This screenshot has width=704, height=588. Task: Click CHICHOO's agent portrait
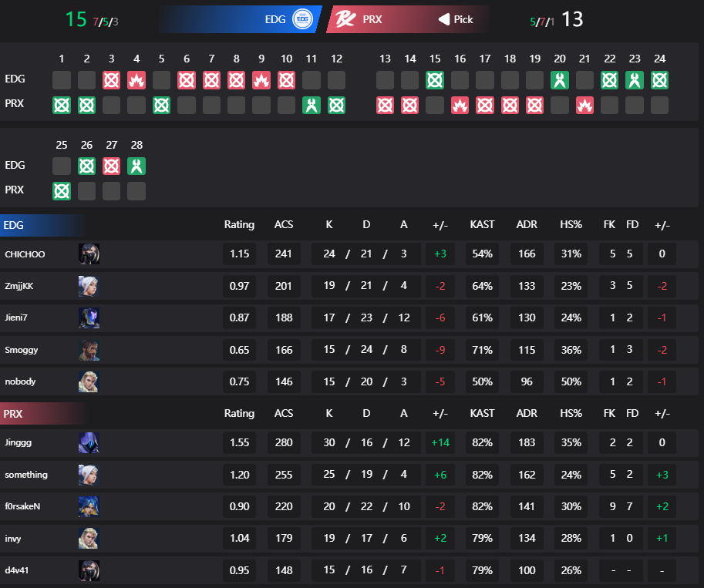pos(89,254)
